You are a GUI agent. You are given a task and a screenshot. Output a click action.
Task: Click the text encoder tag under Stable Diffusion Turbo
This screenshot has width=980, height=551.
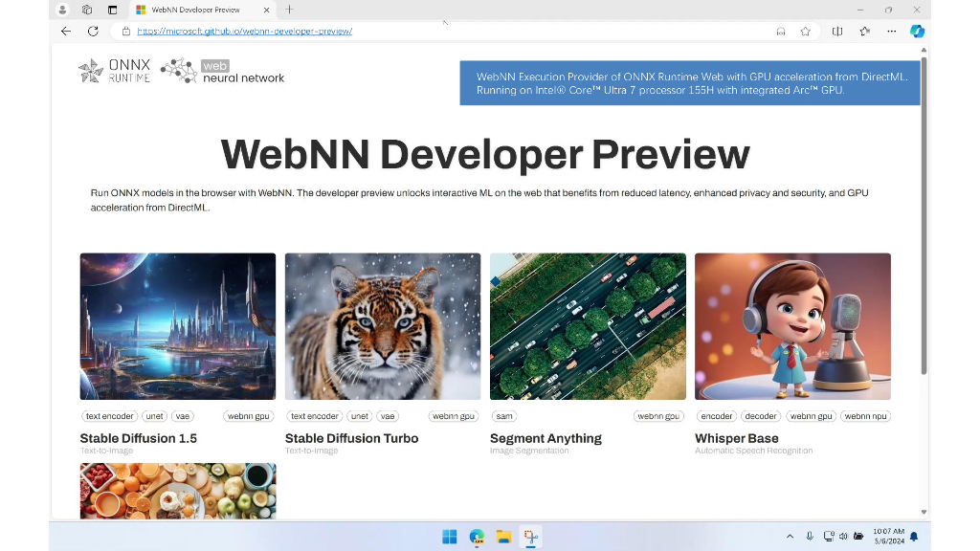pos(314,416)
